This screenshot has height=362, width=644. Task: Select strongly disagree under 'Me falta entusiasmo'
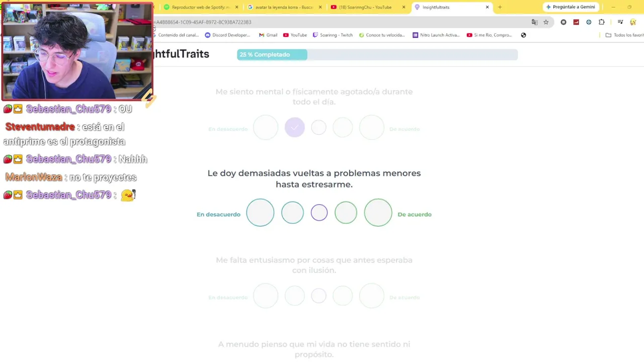266,296
